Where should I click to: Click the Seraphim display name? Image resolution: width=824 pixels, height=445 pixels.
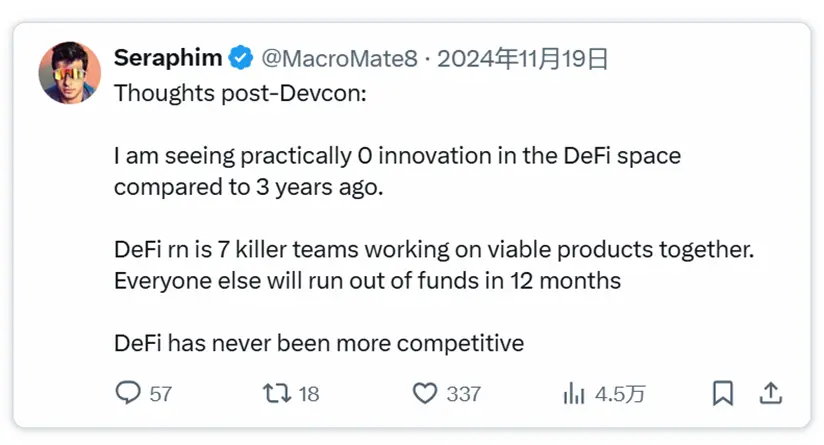coord(168,58)
